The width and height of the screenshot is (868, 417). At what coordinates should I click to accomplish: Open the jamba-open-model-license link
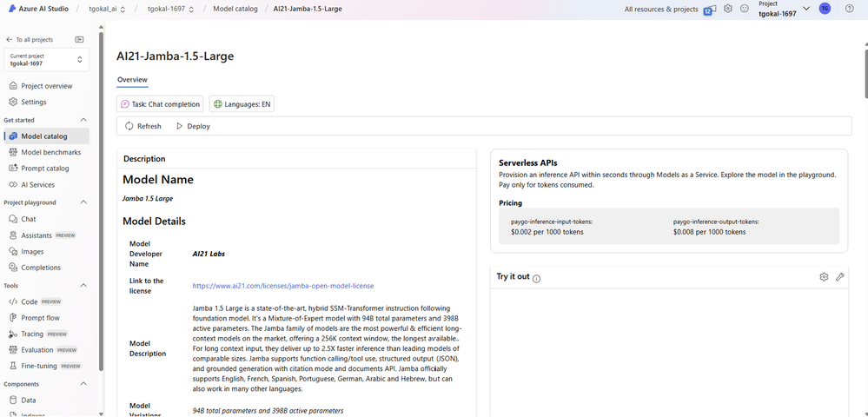(283, 286)
